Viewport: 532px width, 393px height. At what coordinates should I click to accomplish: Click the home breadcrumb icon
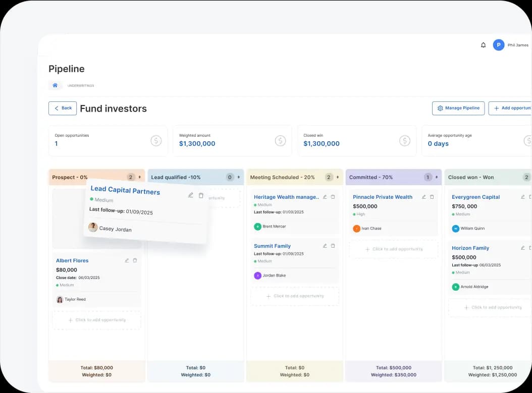pyautogui.click(x=55, y=85)
